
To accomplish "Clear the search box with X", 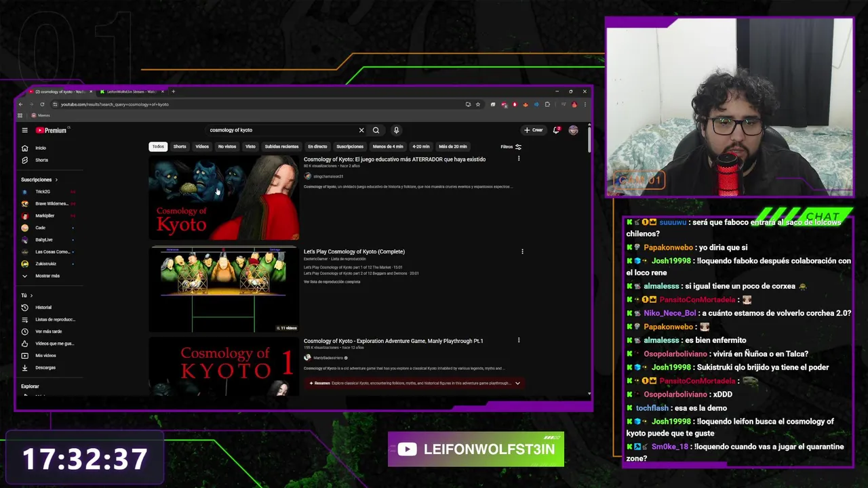I will coord(361,130).
